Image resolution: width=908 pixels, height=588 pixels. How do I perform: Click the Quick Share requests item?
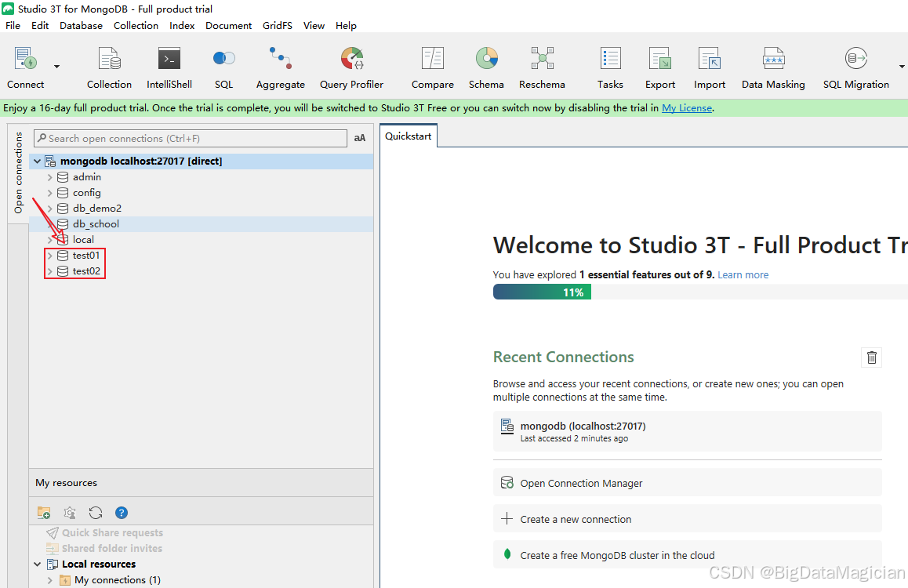click(x=112, y=533)
